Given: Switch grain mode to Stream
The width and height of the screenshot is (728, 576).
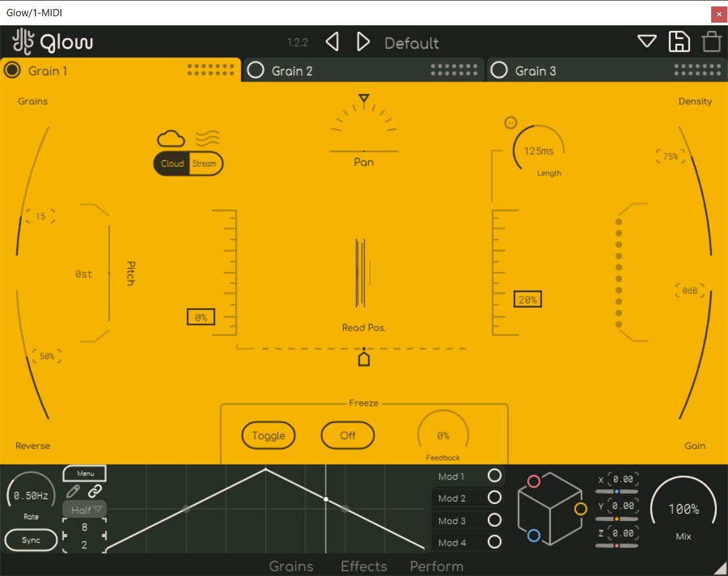Looking at the screenshot, I should click(x=204, y=164).
